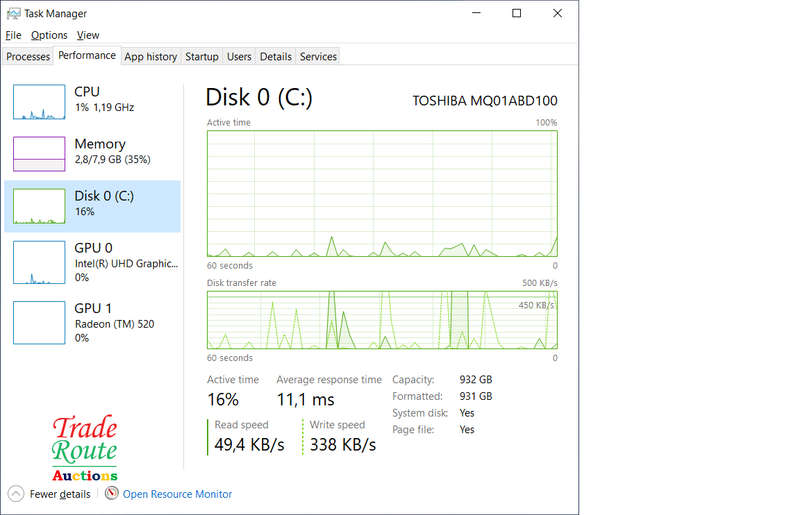Open GPU 0 Intel(R) UHD Graphics entry
The height and width of the screenshot is (515, 800).
(92, 262)
